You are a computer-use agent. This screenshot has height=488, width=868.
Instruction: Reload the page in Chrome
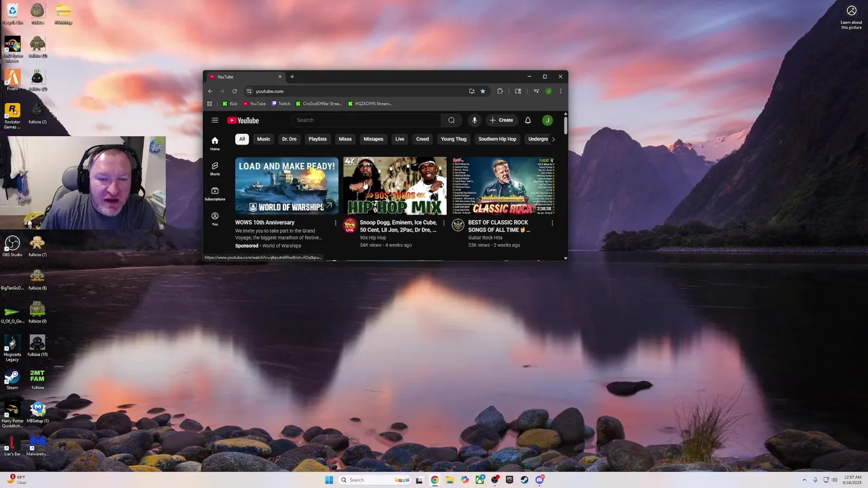pos(235,91)
